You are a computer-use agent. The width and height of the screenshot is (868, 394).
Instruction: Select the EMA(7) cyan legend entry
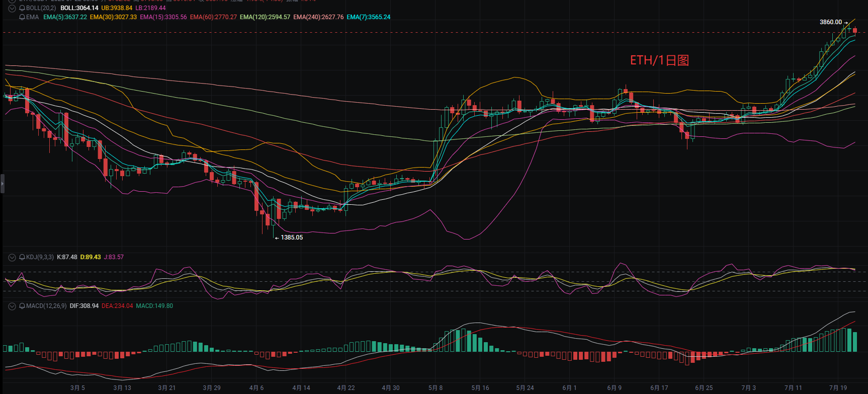tap(369, 17)
